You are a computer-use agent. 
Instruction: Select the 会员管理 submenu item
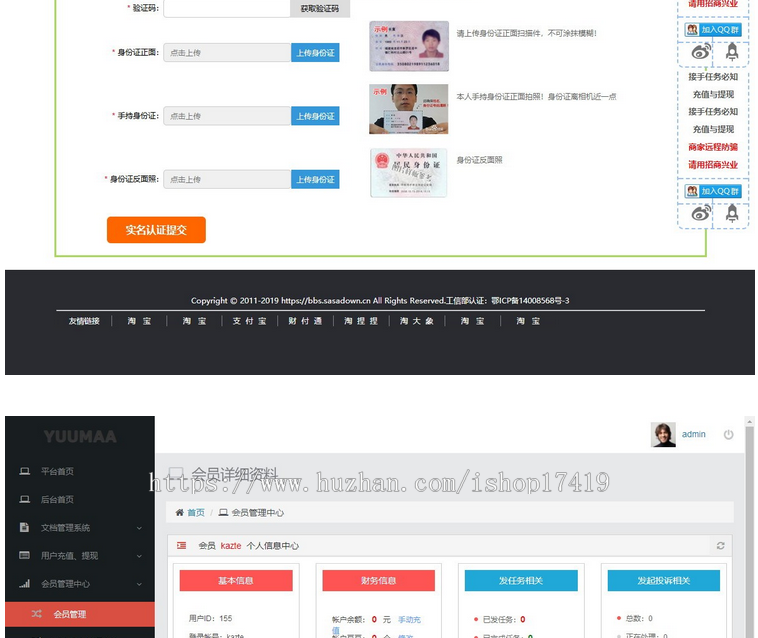pos(80,614)
